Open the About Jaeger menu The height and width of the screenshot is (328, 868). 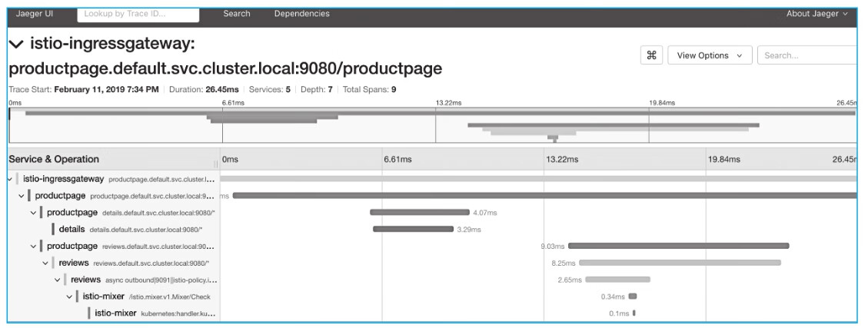click(816, 14)
